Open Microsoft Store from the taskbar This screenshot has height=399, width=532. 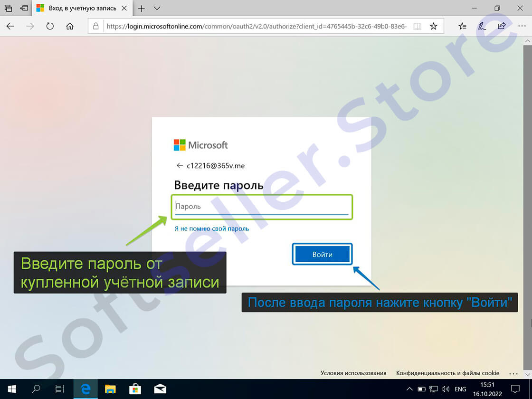135,389
